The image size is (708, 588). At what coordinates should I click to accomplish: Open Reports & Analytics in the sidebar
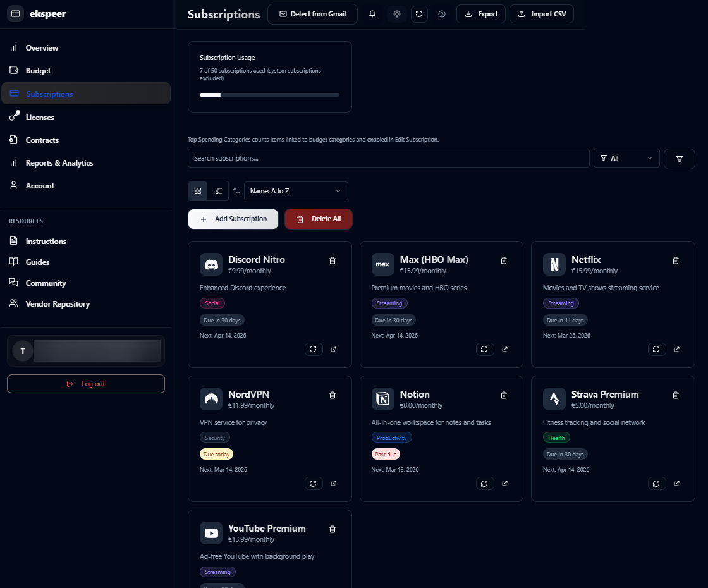pyautogui.click(x=86, y=163)
